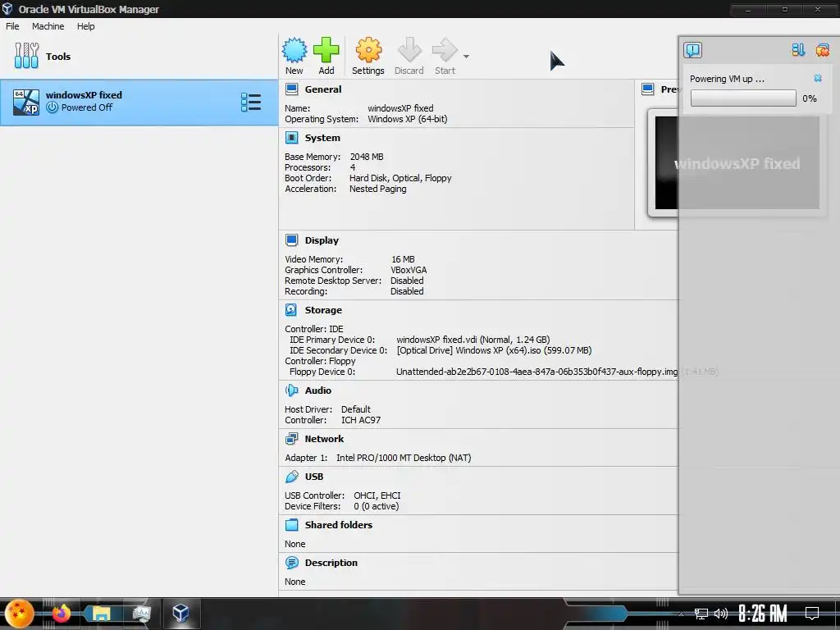Click the 'OHCI, EHCI' USB controller value
This screenshot has width=840, height=630.
(x=377, y=495)
